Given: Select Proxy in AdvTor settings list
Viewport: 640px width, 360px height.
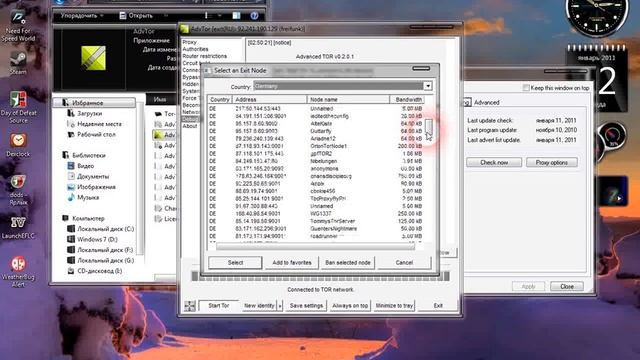Looking at the screenshot, I should tap(189, 42).
